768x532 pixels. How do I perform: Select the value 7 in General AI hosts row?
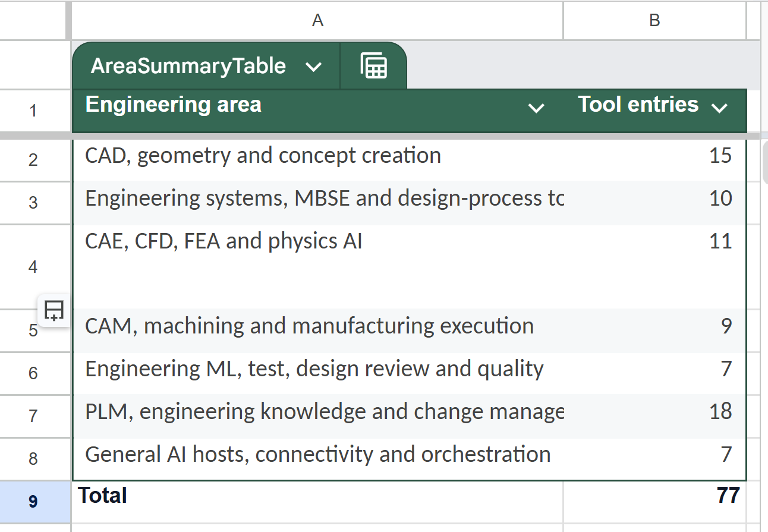click(654, 459)
